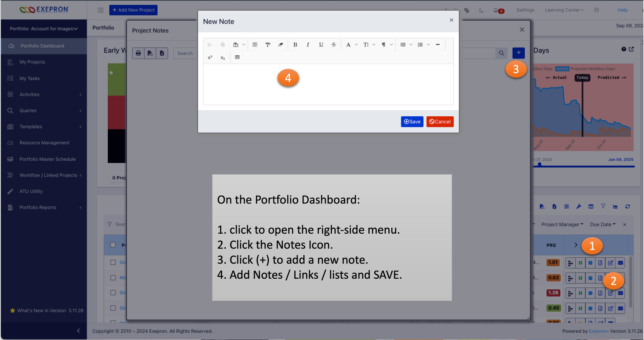This screenshot has height=340, width=644.
Task: Click the refresh icon above project table
Action: click(x=628, y=207)
